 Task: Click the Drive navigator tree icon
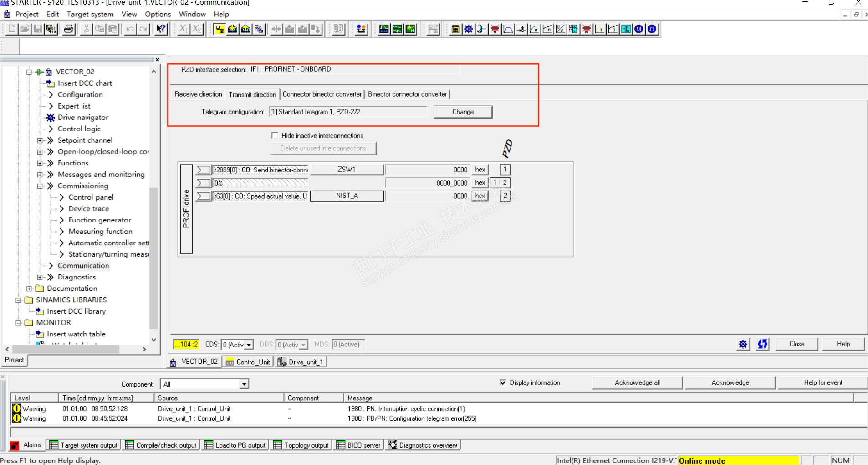(51, 118)
